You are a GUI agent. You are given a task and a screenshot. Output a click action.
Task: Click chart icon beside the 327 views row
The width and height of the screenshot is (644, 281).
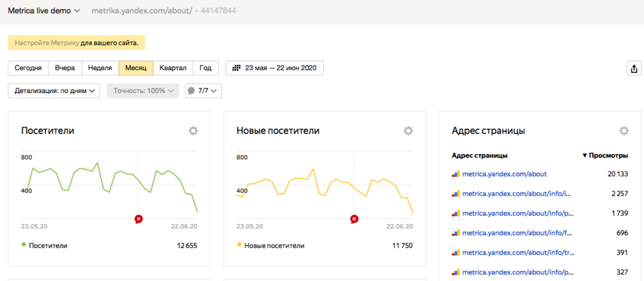456,272
